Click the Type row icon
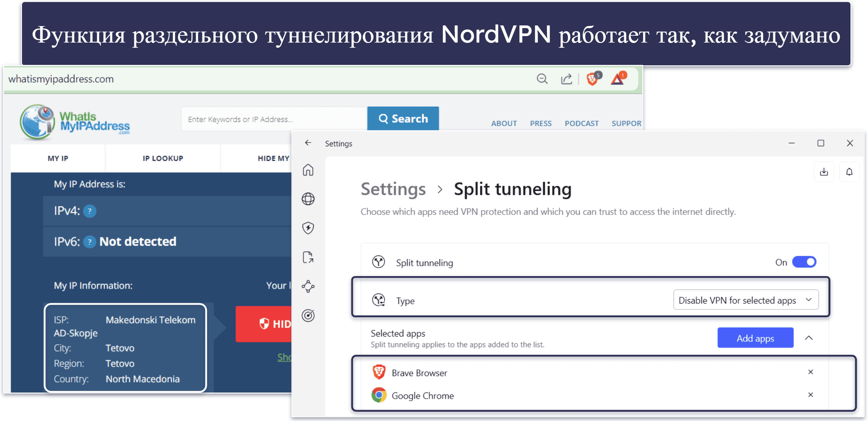This screenshot has height=421, width=868. (x=379, y=300)
